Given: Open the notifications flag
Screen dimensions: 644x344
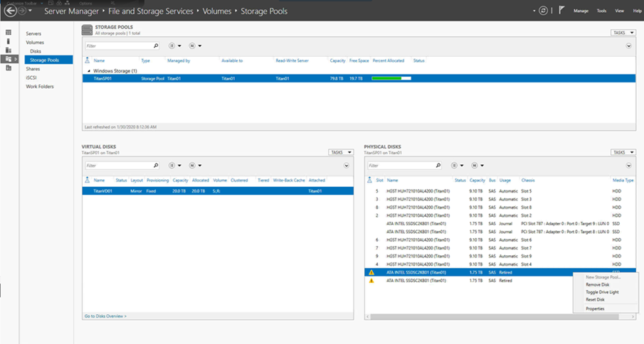Looking at the screenshot, I should click(561, 10).
